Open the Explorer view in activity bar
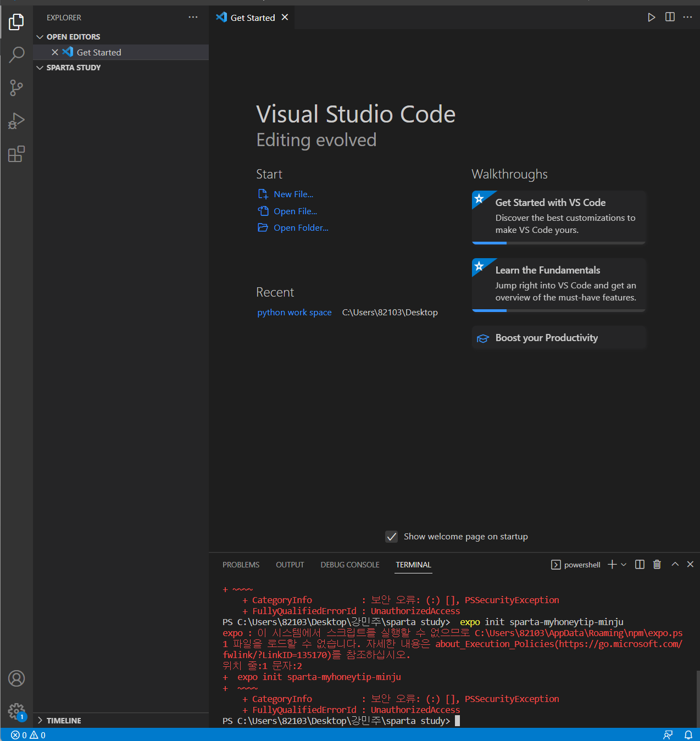Screen dimensions: 700x741 16,22
